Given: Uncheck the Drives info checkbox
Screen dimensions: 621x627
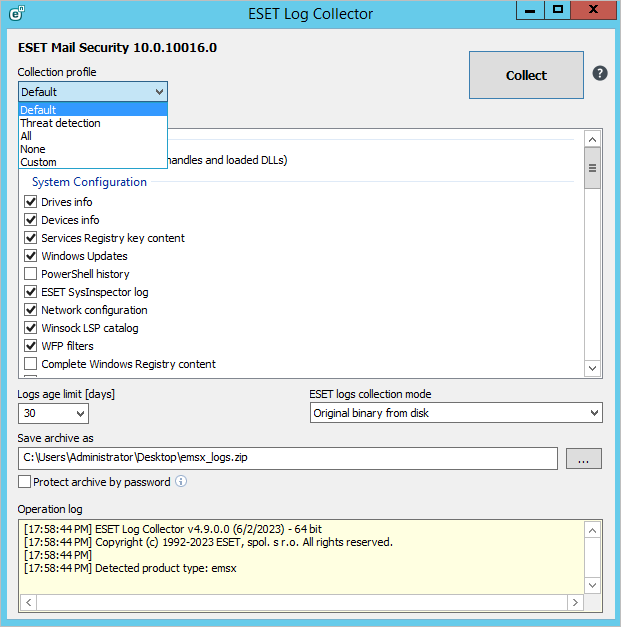Looking at the screenshot, I should point(31,202).
